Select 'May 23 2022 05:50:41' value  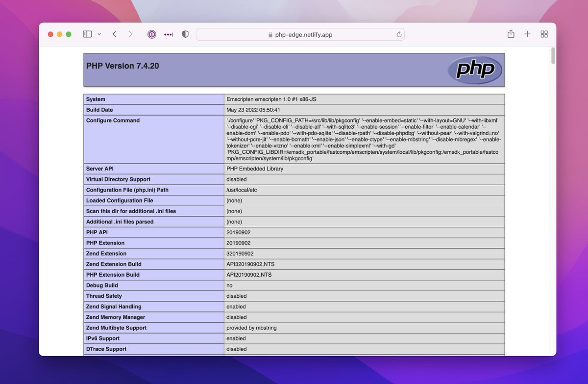pyautogui.click(x=253, y=110)
